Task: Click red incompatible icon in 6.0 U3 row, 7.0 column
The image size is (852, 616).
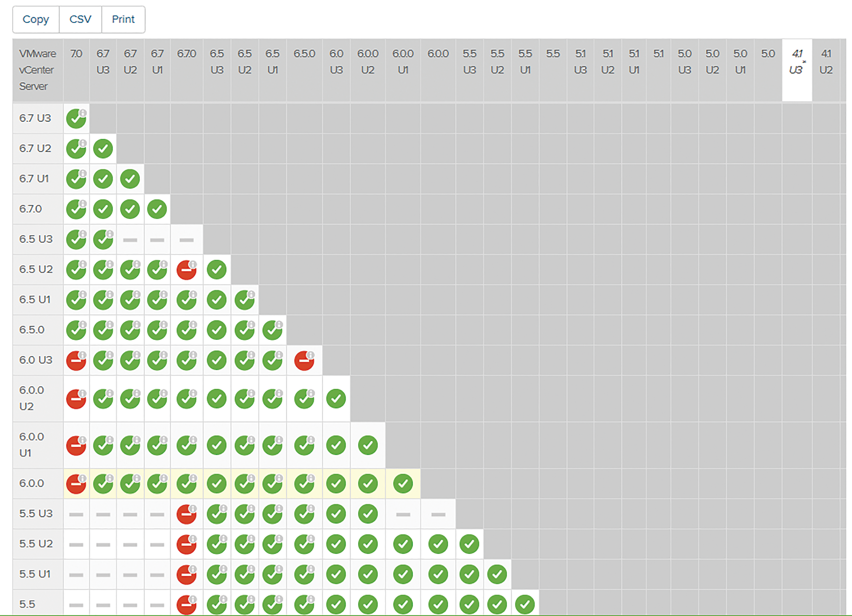Action: pos(76,361)
